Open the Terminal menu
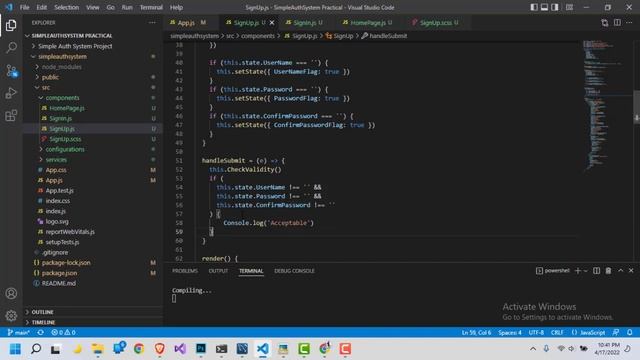Image resolution: width=640 pixels, height=360 pixels. tap(151, 7)
